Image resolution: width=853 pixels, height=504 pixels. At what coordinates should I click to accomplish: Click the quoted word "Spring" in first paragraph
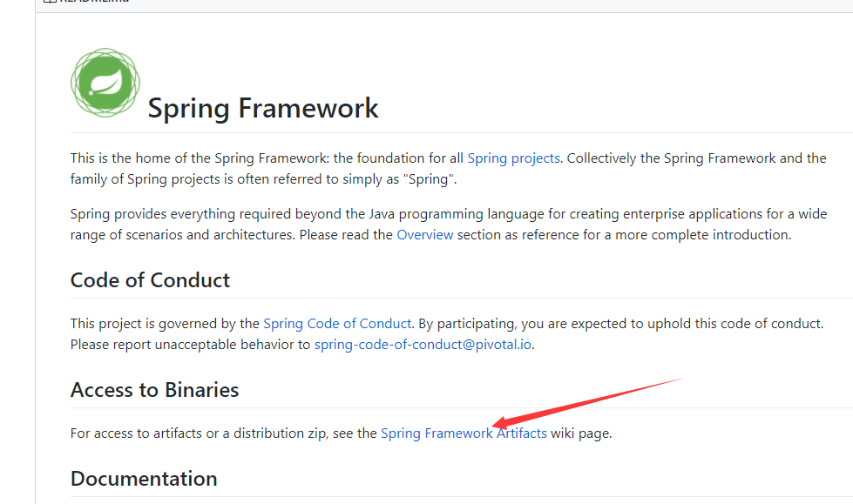(x=427, y=180)
